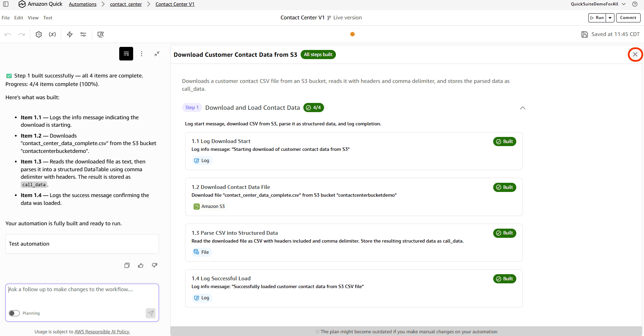The width and height of the screenshot is (644, 336).
Task: Click Built badge on Parse CSV step
Action: coord(505,233)
